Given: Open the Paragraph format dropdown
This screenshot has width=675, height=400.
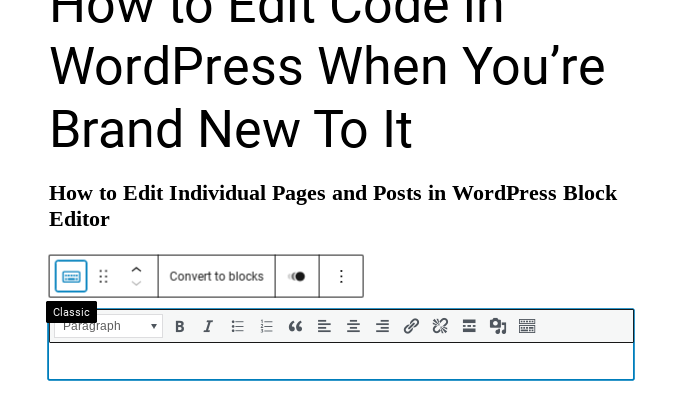Looking at the screenshot, I should (108, 326).
